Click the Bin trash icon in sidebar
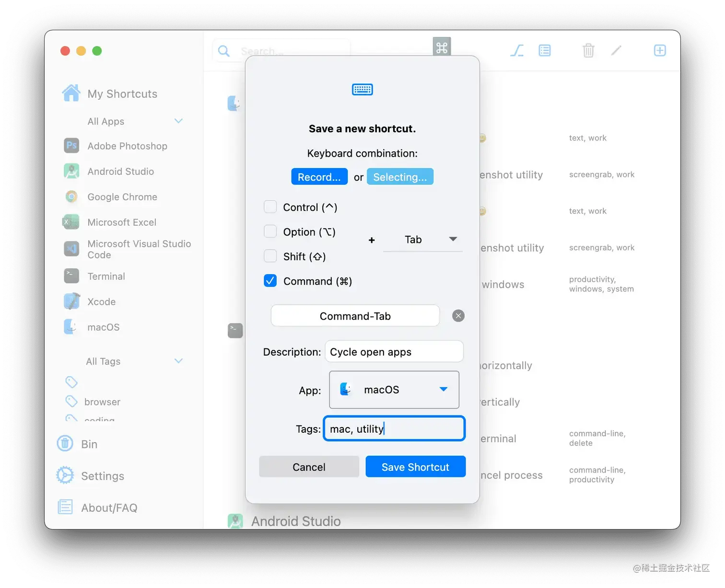 (x=65, y=443)
